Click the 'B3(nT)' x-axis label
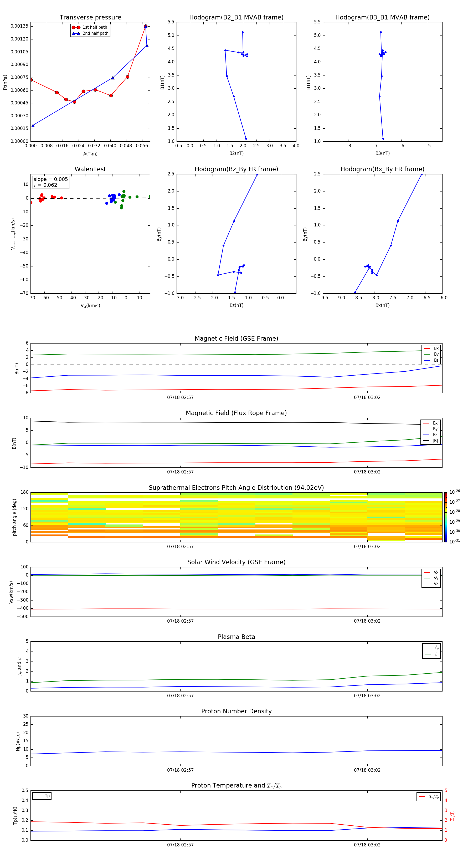The width and height of the screenshot is (473, 868). (x=382, y=153)
